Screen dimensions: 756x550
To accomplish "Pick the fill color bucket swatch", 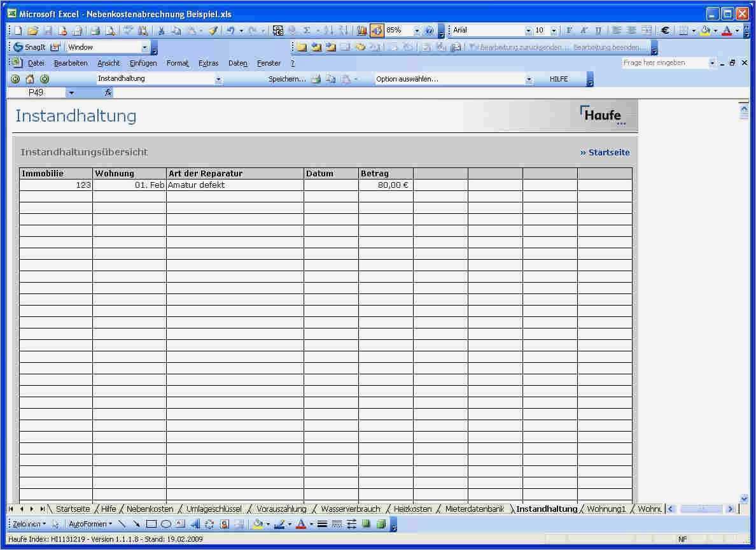I will pyautogui.click(x=705, y=31).
